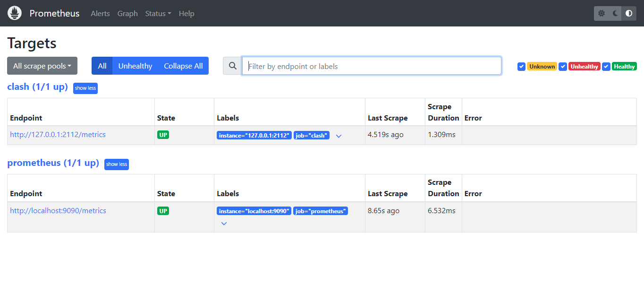
Task: Open the clash (1/1 up) pool heading
Action: coord(38,87)
